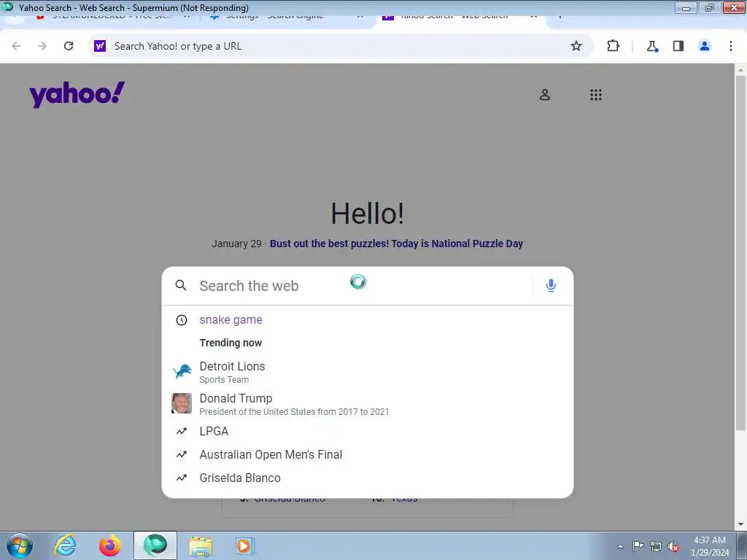Open the browser profile avatar icon
The width and height of the screenshot is (747, 560).
tap(705, 46)
